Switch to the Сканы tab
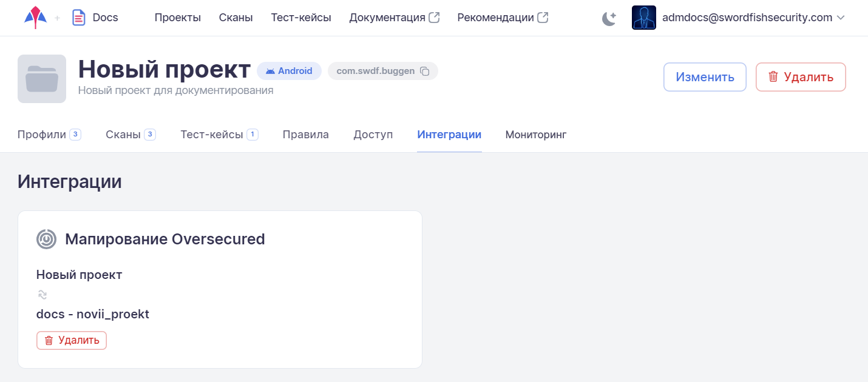The width and height of the screenshot is (868, 382). [123, 135]
